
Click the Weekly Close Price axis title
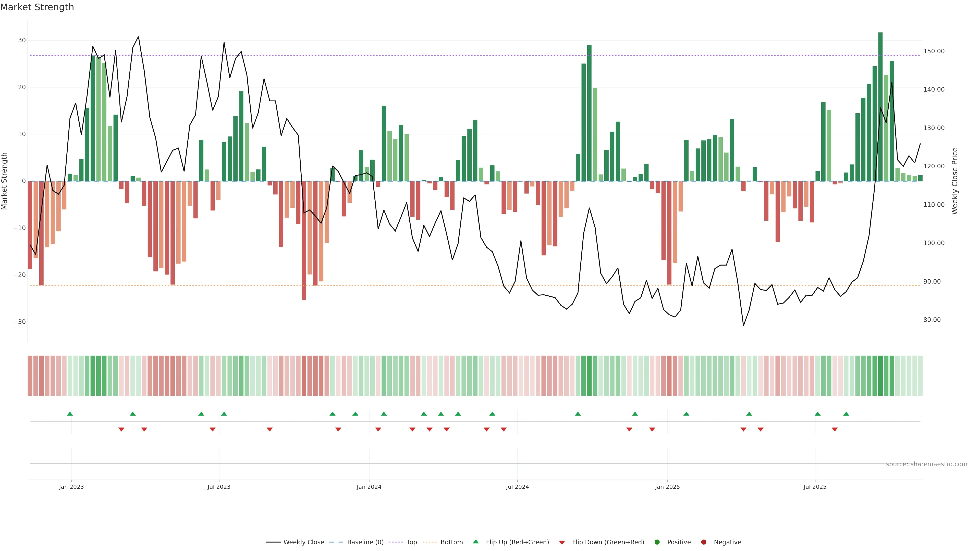[x=954, y=181]
